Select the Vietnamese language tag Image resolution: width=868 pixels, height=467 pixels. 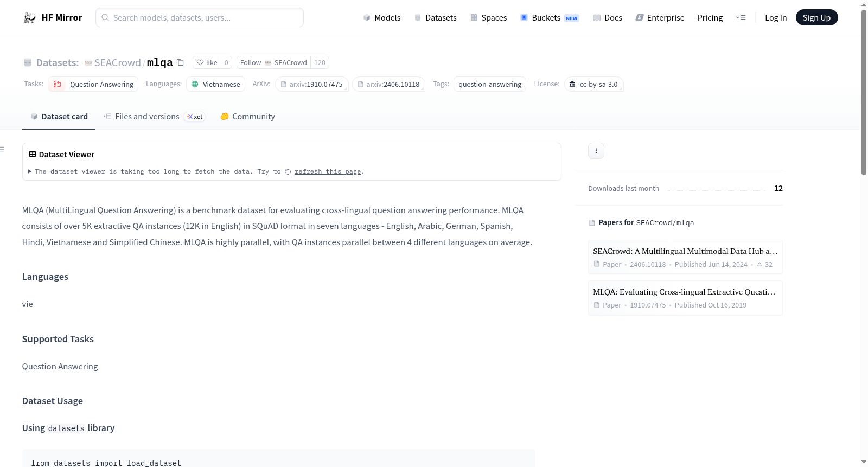coord(216,84)
